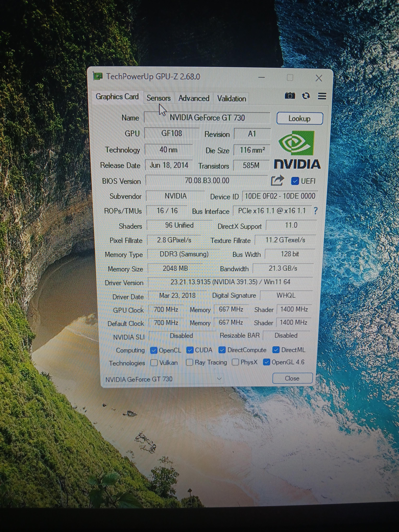The image size is (399, 532).
Task: Click the Lookup button
Action: [x=299, y=119]
